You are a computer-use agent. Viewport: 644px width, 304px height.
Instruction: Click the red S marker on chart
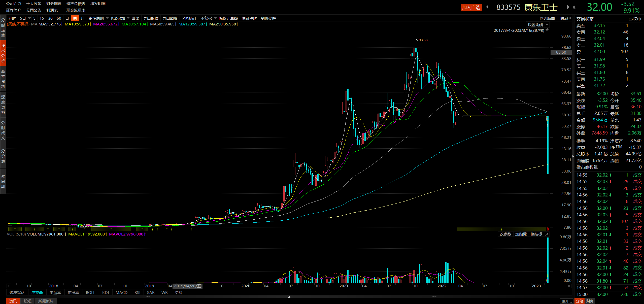click(x=548, y=229)
